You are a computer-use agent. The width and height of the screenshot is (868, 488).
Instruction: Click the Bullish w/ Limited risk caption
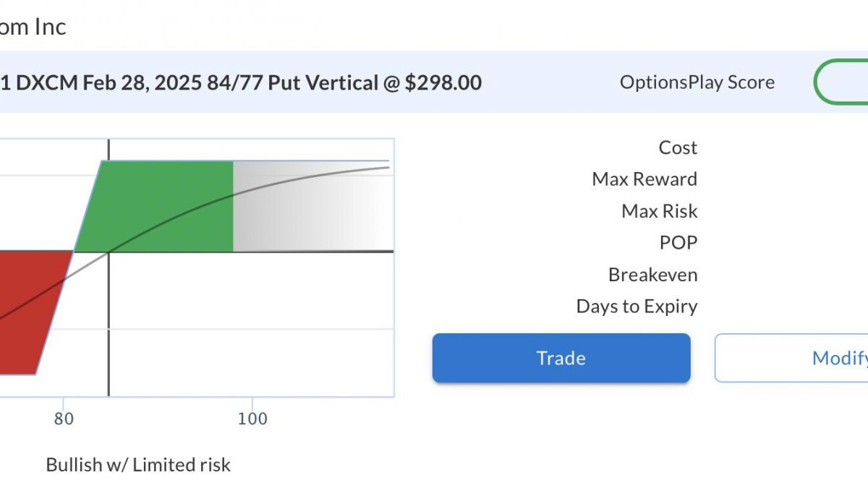pyautogui.click(x=138, y=464)
